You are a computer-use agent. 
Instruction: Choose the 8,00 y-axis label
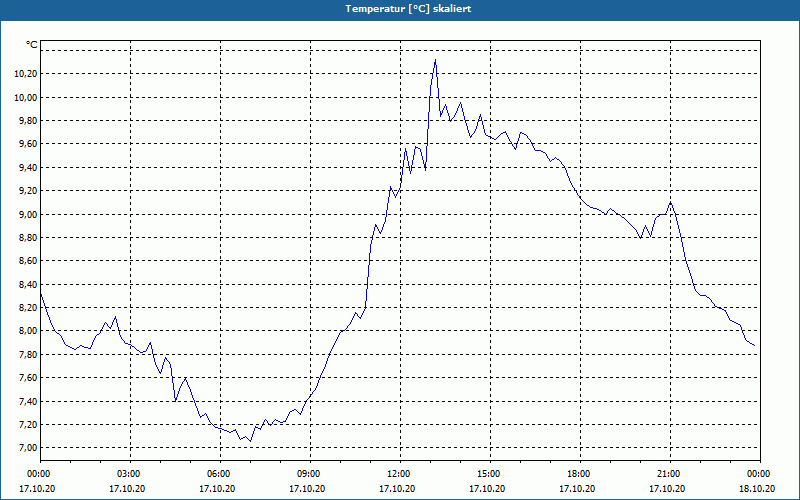coord(28,331)
